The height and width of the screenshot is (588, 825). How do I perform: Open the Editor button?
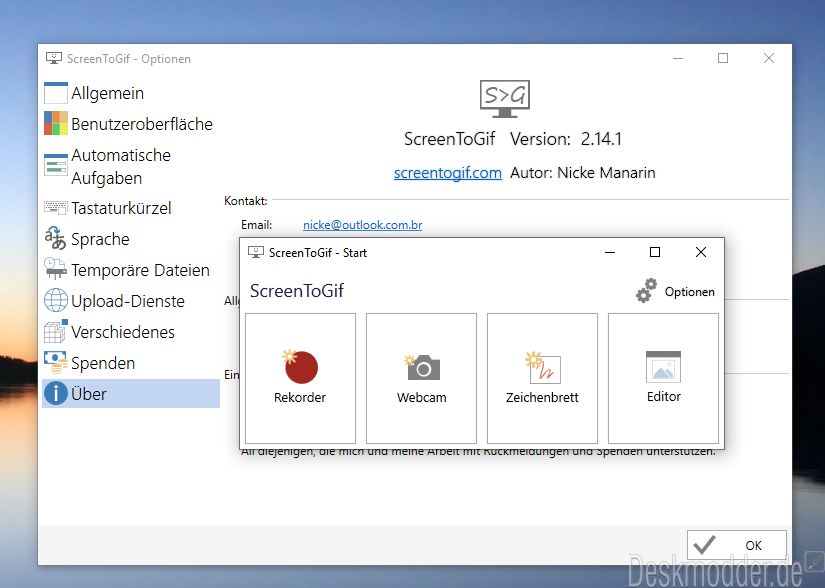click(x=663, y=378)
